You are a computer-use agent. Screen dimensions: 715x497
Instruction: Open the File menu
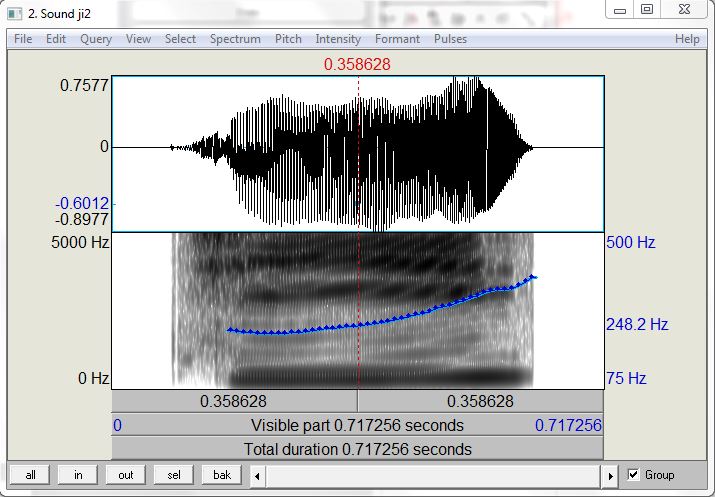[x=23, y=39]
